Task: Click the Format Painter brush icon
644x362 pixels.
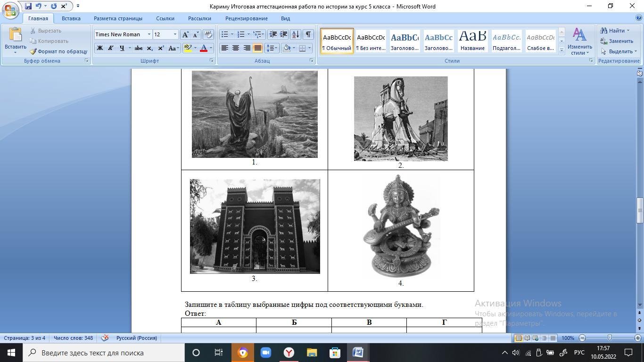Action: click(x=33, y=51)
